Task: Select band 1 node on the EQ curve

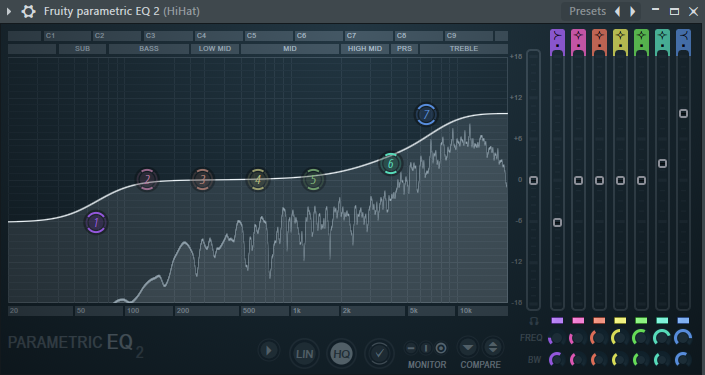Action: point(96,223)
